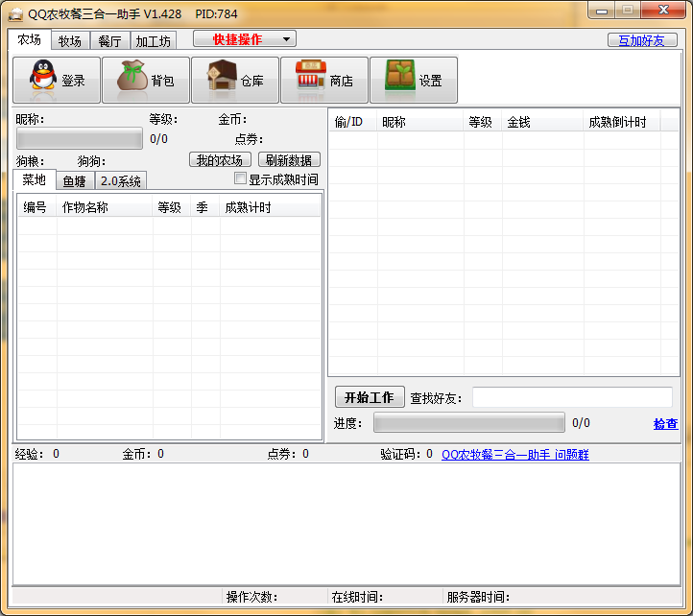Open settings (设置) green box icon
The height and width of the screenshot is (616, 693).
click(400, 80)
